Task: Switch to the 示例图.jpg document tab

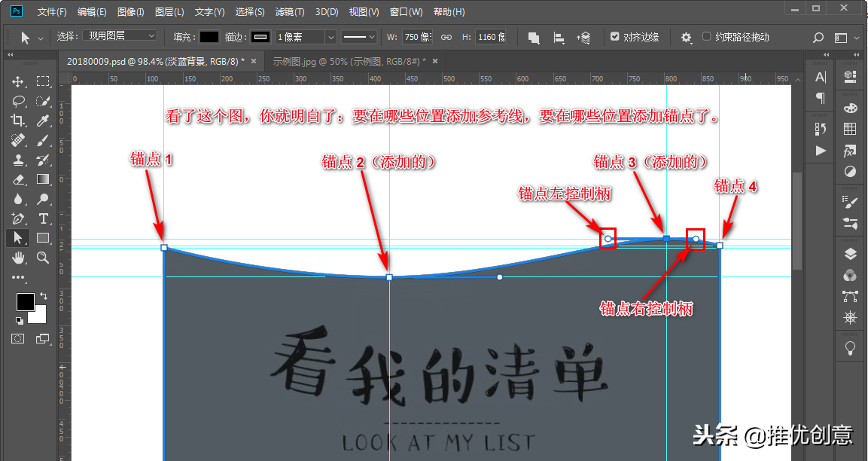Action: (x=349, y=62)
